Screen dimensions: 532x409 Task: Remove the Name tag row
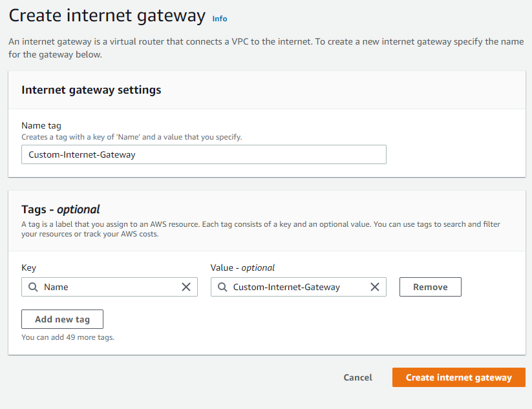(x=431, y=287)
